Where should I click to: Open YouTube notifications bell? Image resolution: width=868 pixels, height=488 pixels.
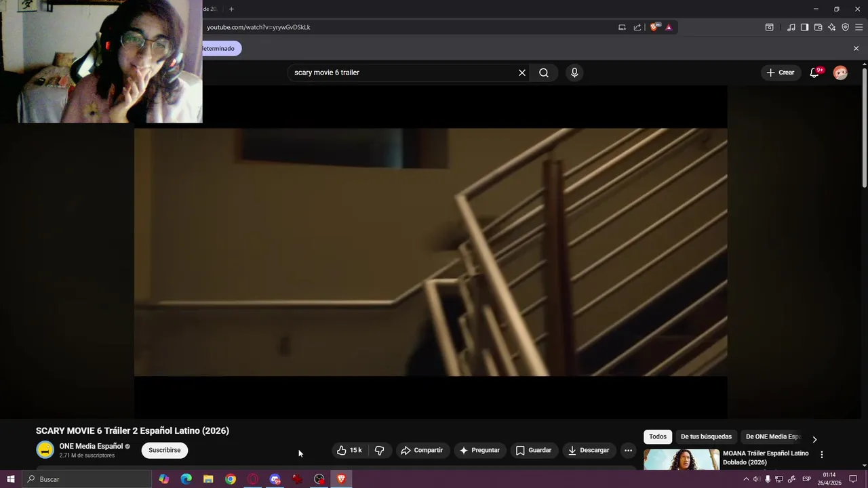(x=815, y=73)
